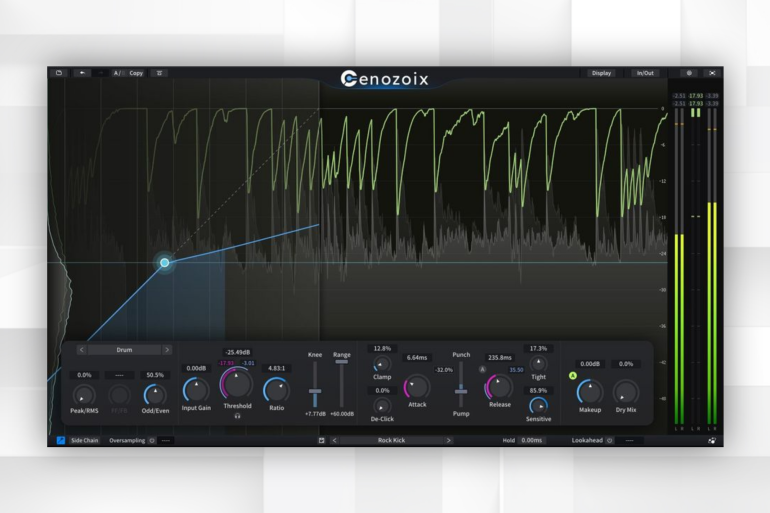This screenshot has width=770, height=513.
Task: Select the threshold point on the transfer curve
Action: pos(165,263)
